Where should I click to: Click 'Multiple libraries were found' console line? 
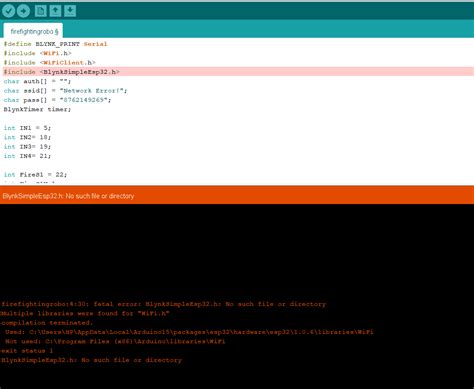click(85, 313)
